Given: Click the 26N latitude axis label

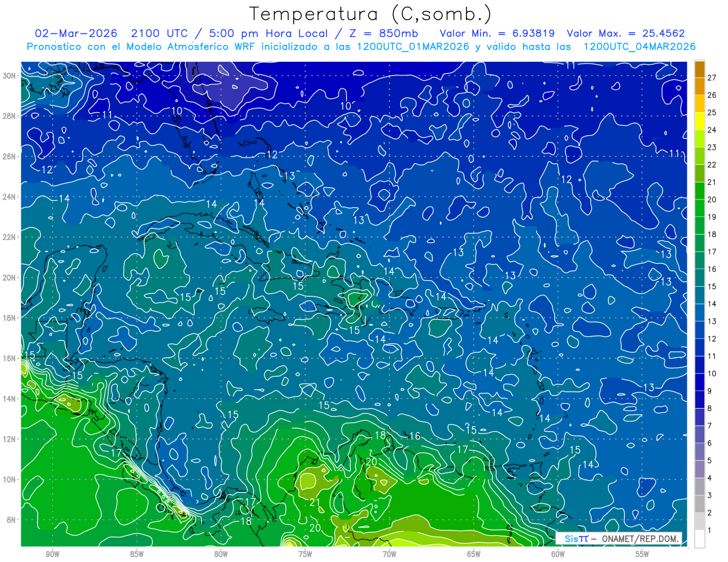Looking at the screenshot, I should coord(10,156).
